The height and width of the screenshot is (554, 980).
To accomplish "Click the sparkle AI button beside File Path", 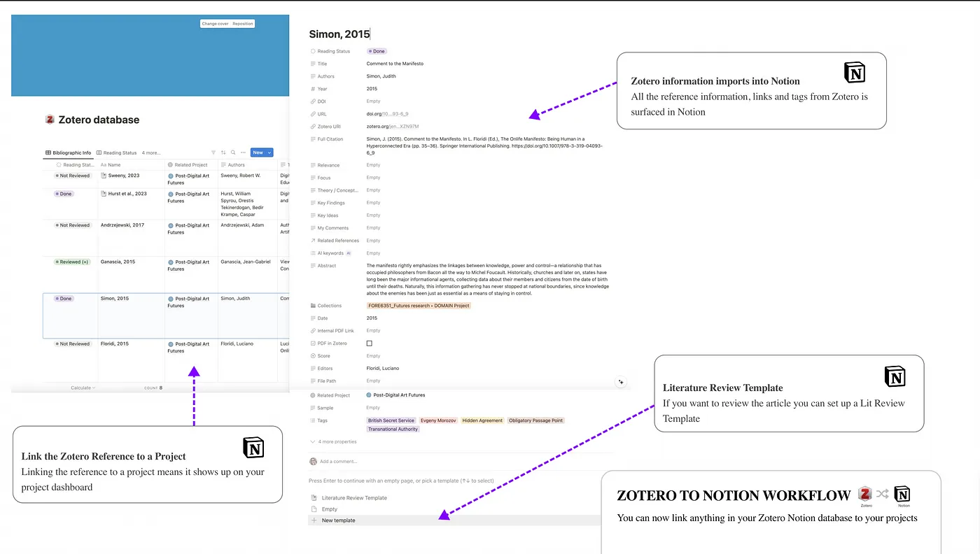I will tap(620, 382).
